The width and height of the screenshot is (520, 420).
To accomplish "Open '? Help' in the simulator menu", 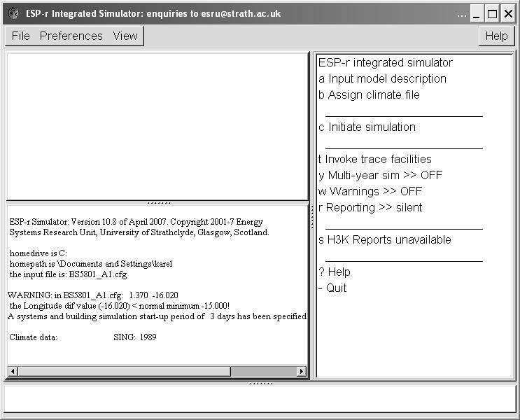I will click(335, 272).
